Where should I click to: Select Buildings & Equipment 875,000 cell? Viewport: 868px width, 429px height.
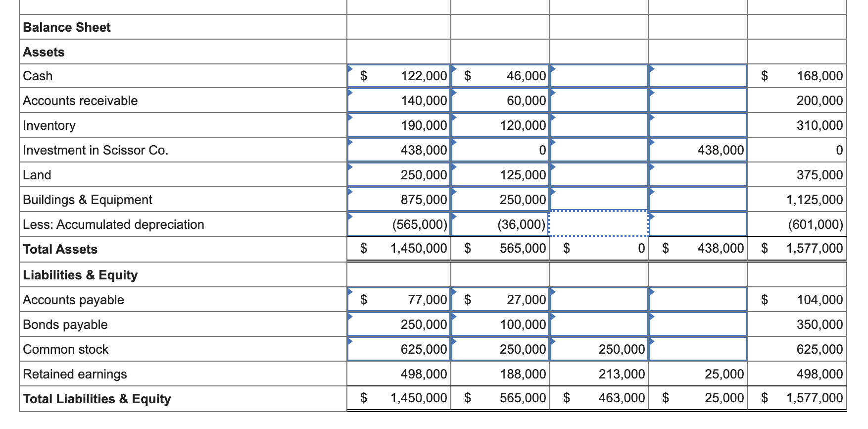399,200
